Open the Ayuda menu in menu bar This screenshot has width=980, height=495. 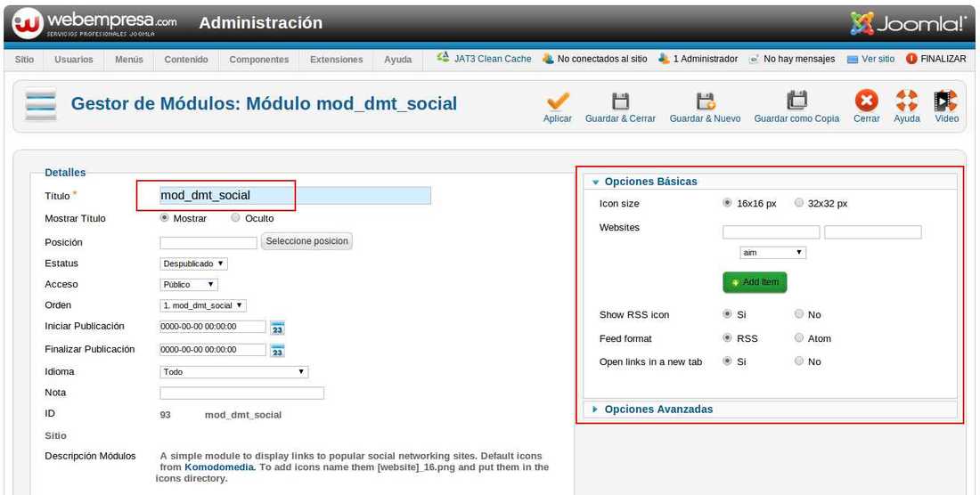[x=397, y=60]
